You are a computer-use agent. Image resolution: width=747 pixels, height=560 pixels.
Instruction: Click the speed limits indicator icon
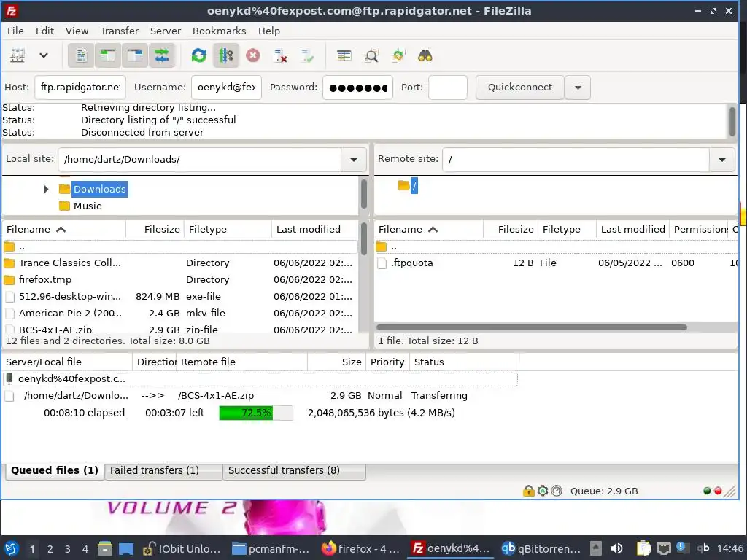pos(557,491)
